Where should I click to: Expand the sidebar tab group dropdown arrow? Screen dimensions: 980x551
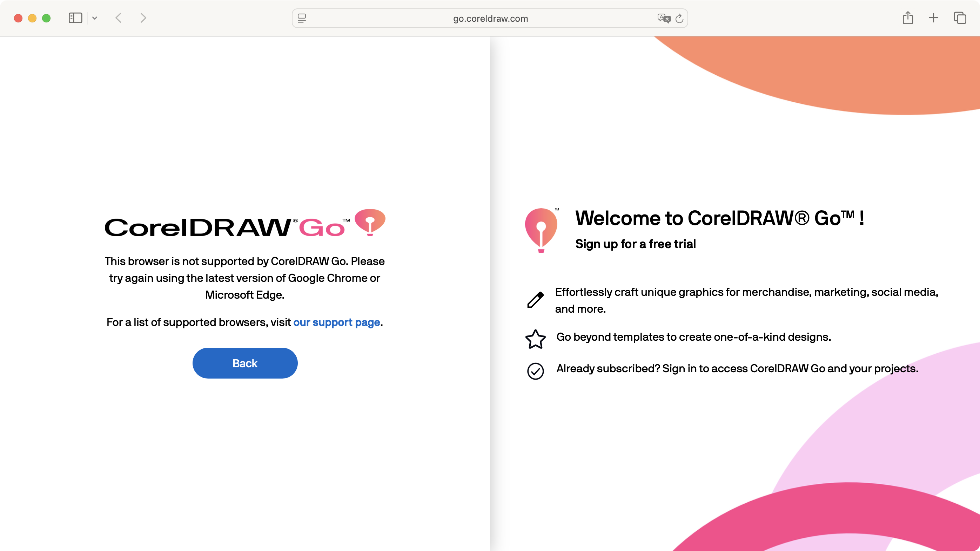(95, 18)
